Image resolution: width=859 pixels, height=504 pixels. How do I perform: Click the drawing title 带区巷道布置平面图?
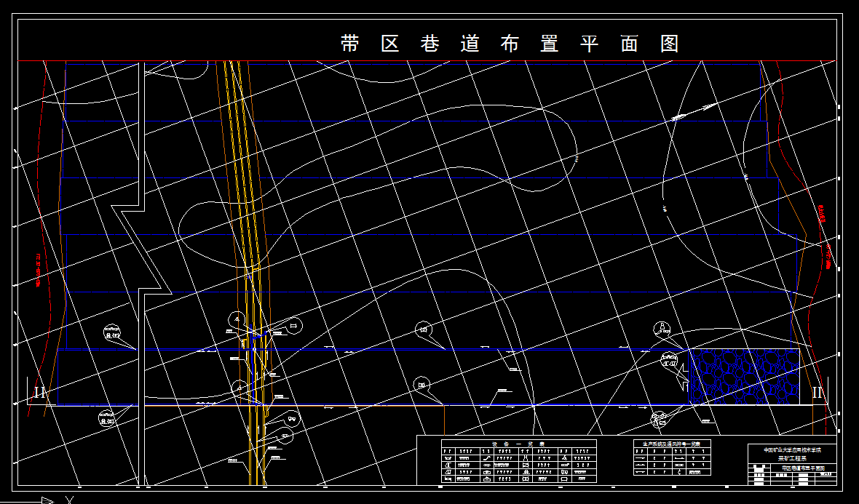coord(510,43)
